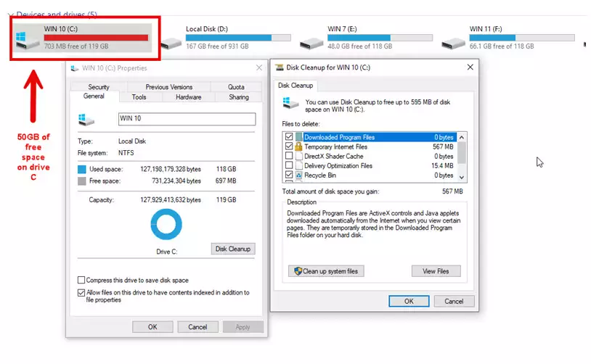The image size is (591, 364).
Task: Disable Allow files on this drive to be indexed
Action: [81, 292]
